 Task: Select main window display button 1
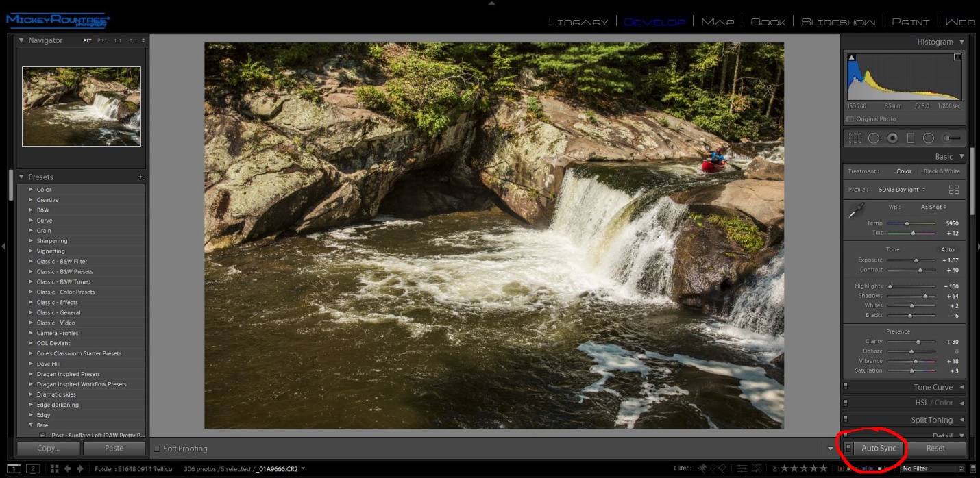pos(14,468)
